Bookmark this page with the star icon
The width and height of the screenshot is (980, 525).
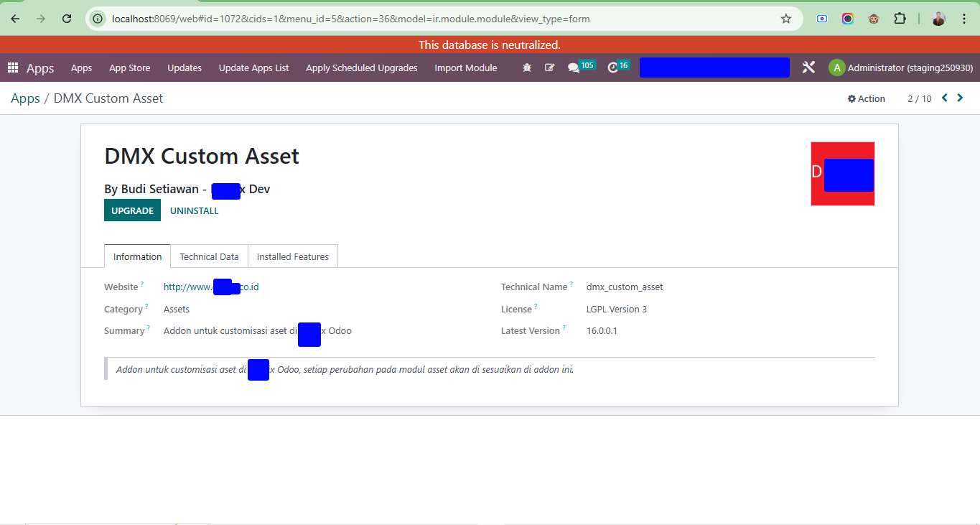786,19
